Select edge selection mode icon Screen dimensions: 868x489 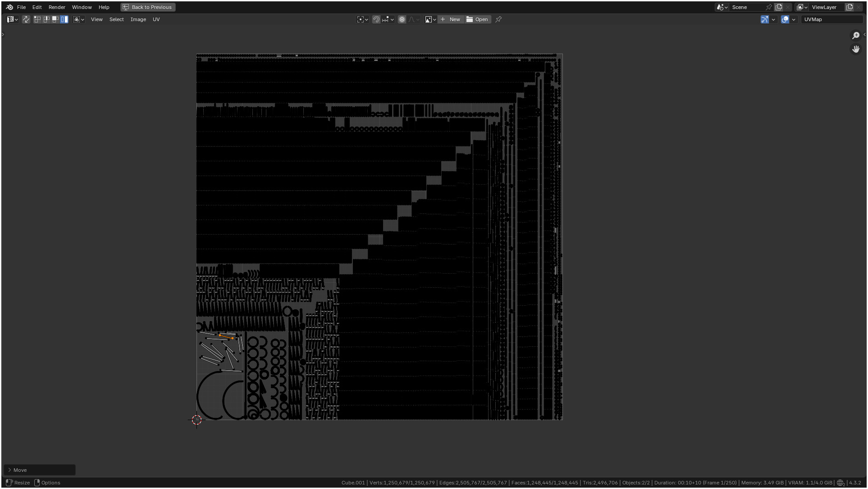coord(46,19)
